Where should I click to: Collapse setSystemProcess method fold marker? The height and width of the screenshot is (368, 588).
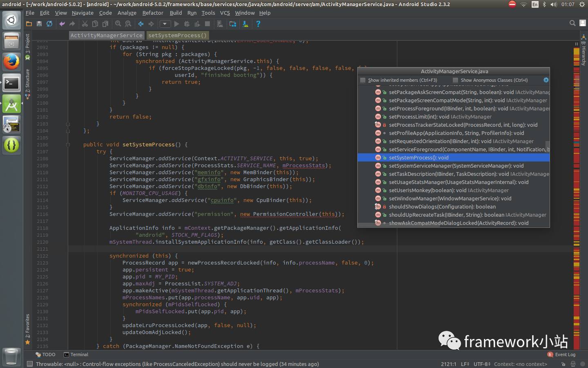[x=68, y=145]
